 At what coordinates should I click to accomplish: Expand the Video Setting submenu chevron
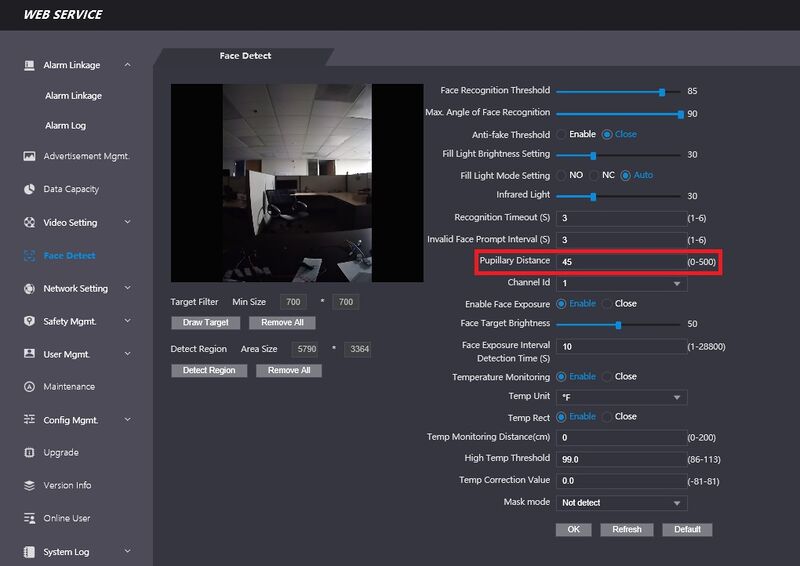click(x=128, y=222)
